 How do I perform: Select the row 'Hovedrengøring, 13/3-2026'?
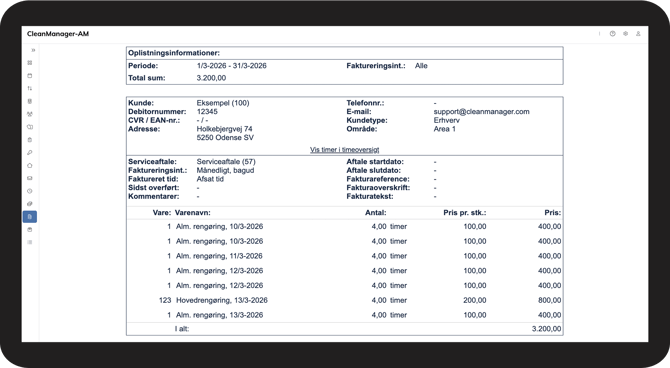pos(344,300)
